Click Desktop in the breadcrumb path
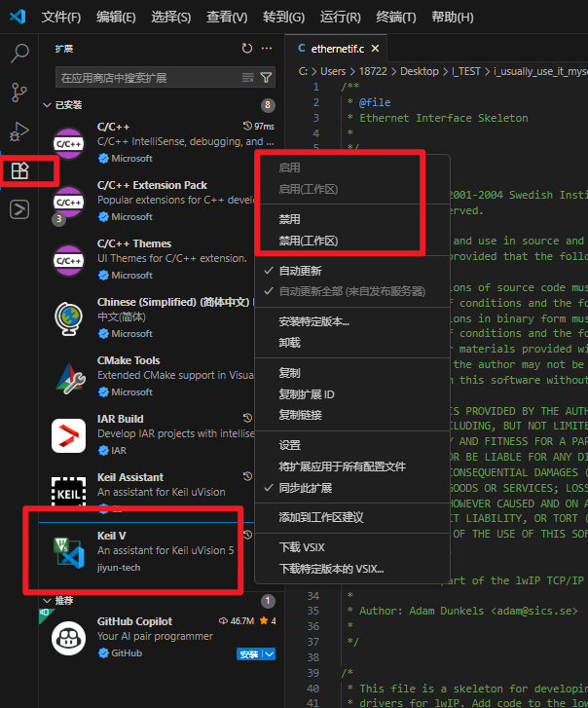Viewport: 588px width, 708px height. 420,71
